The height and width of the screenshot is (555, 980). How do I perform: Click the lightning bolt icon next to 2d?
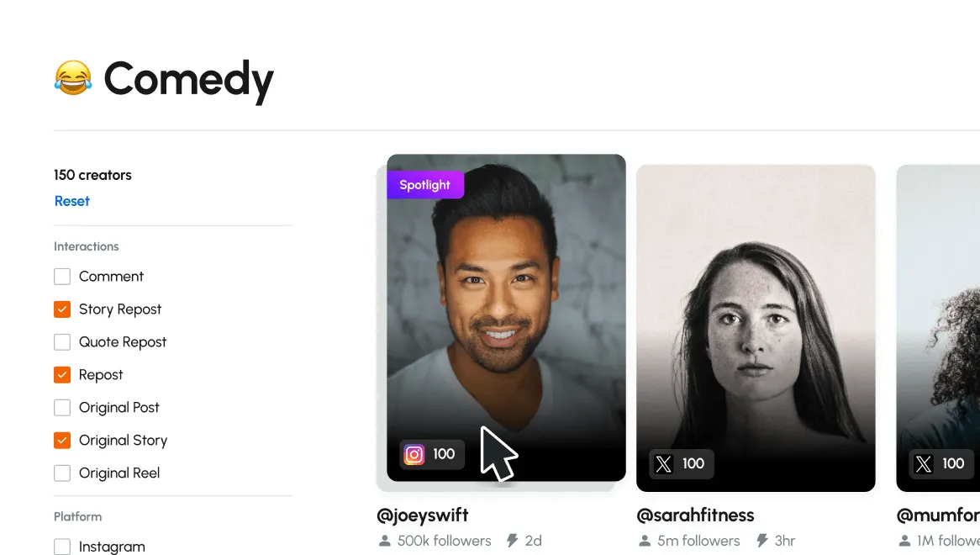point(513,541)
